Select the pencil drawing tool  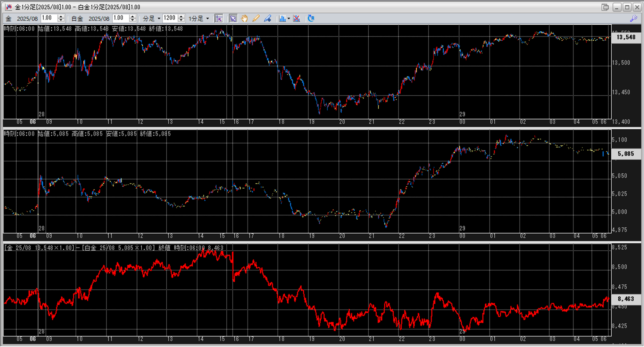click(256, 19)
